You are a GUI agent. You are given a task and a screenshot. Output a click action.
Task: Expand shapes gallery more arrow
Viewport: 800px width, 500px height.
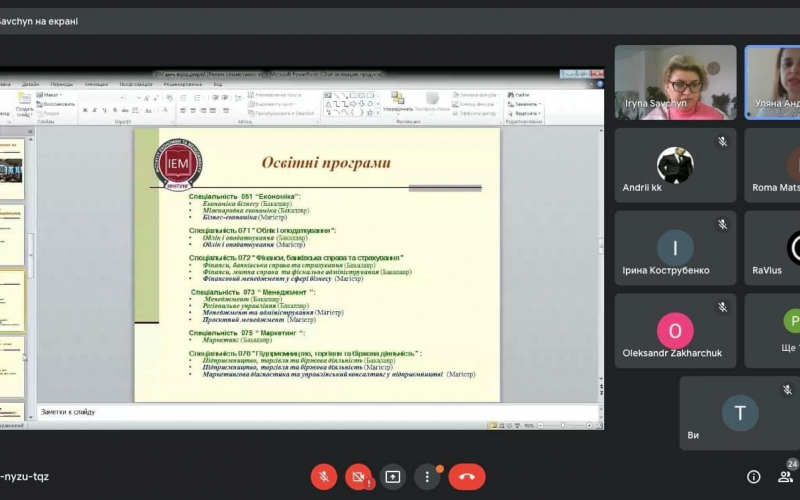pyautogui.click(x=378, y=113)
